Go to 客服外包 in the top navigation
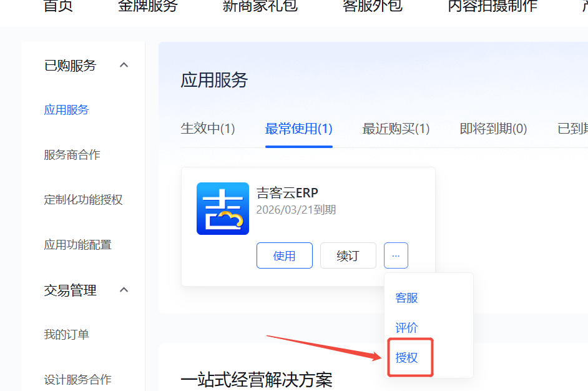The height and width of the screenshot is (391, 588). click(373, 6)
